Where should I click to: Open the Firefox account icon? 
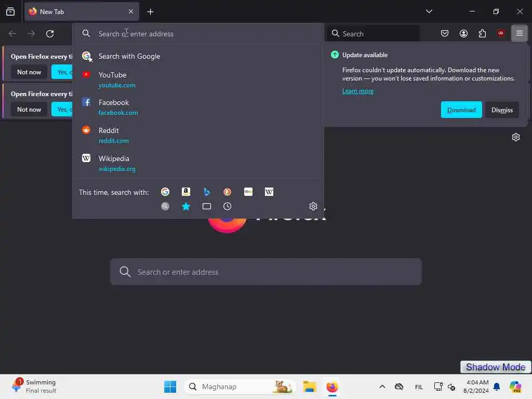(x=463, y=33)
